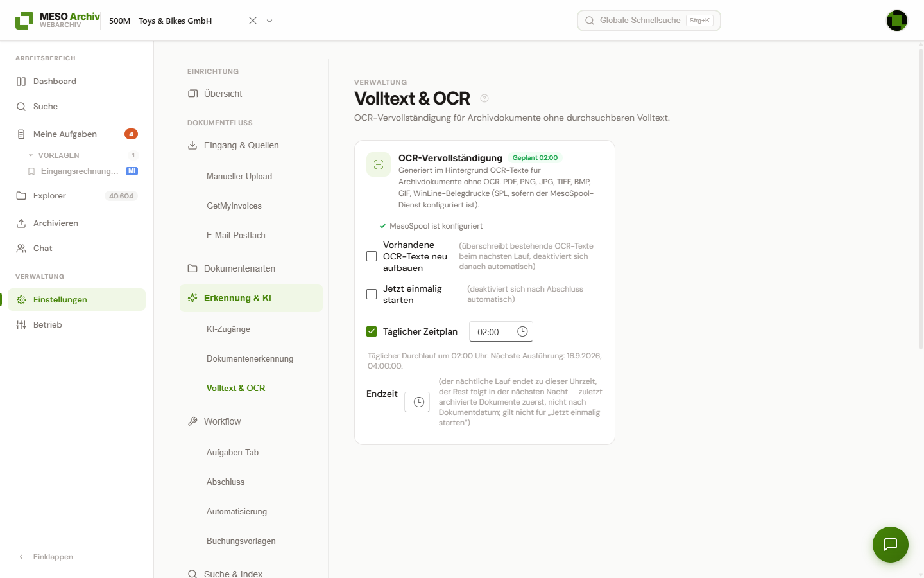Open Dashboard in the sidebar
Viewport: 924px width, 578px height.
[x=77, y=82]
